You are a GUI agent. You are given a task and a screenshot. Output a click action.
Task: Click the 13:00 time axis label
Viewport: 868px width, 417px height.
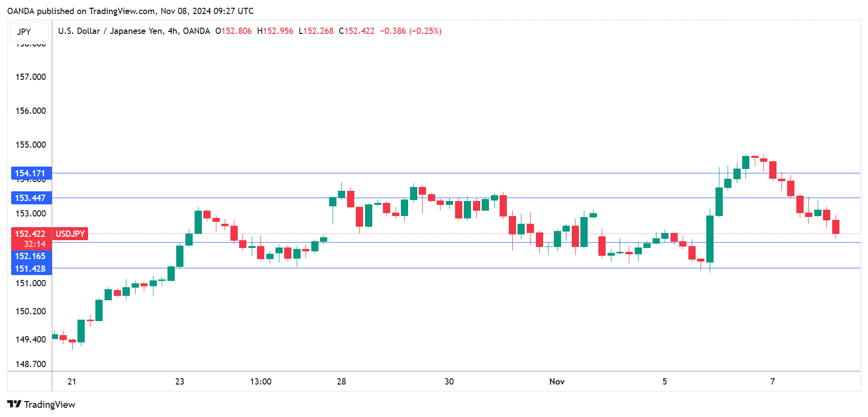[260, 382]
